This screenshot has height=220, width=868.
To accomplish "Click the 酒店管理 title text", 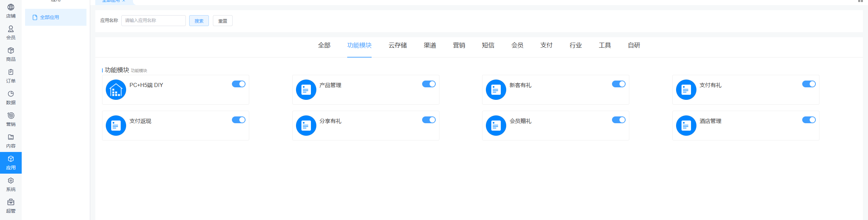I will pos(710,121).
